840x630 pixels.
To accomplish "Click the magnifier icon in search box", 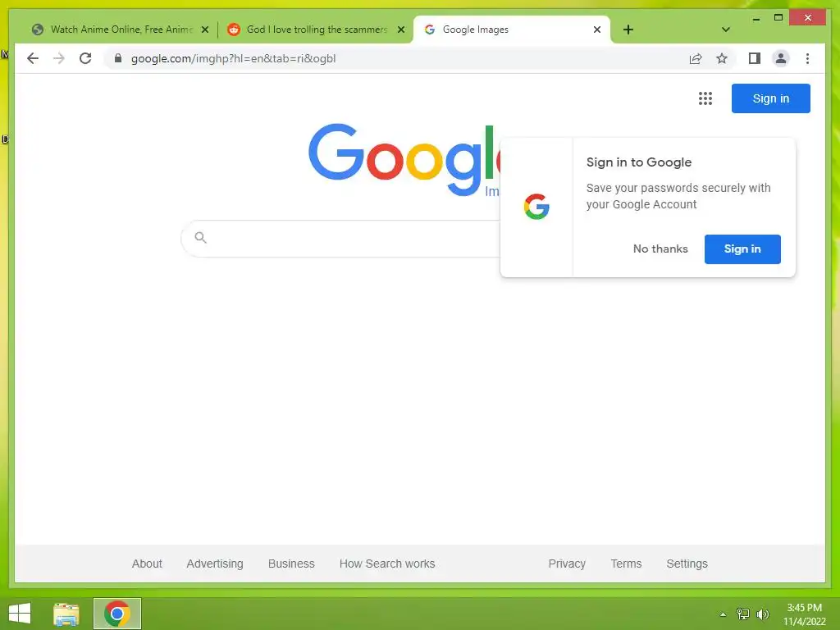I will (200, 237).
